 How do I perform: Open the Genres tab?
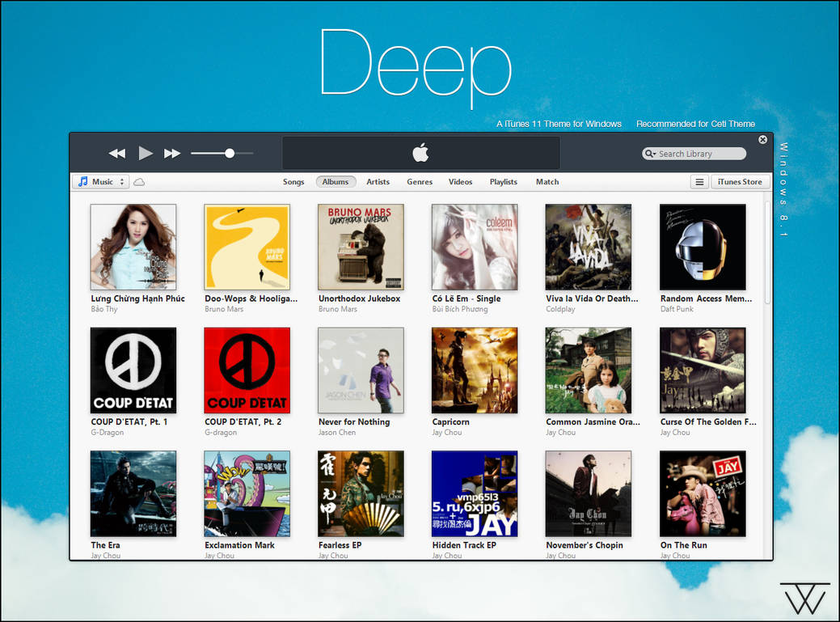[x=420, y=182]
